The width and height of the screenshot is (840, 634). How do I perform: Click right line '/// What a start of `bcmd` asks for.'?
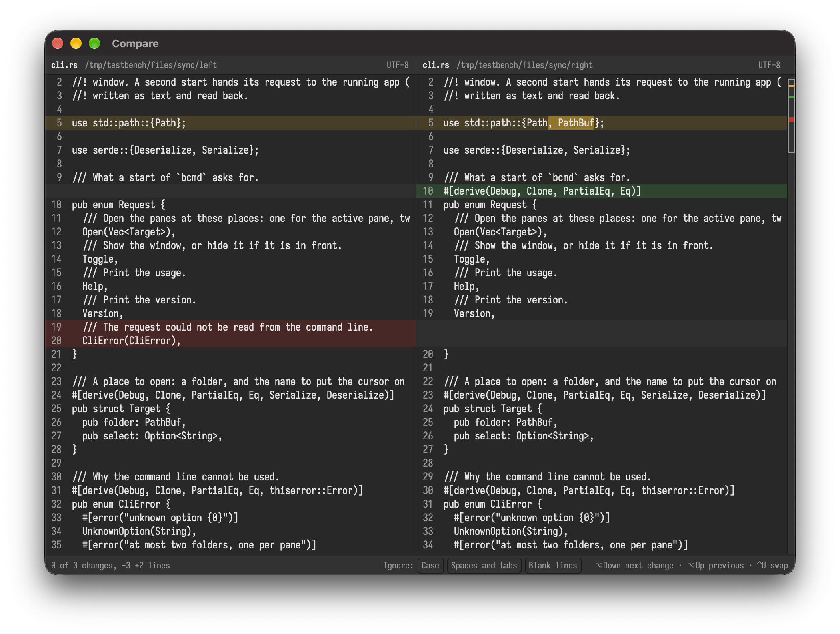click(x=537, y=177)
